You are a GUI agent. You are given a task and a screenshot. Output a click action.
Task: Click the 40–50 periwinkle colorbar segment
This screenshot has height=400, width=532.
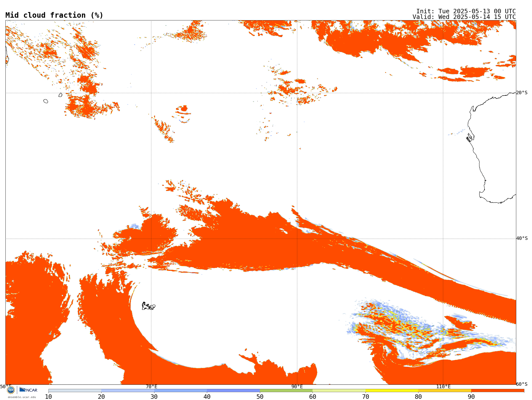point(233,391)
